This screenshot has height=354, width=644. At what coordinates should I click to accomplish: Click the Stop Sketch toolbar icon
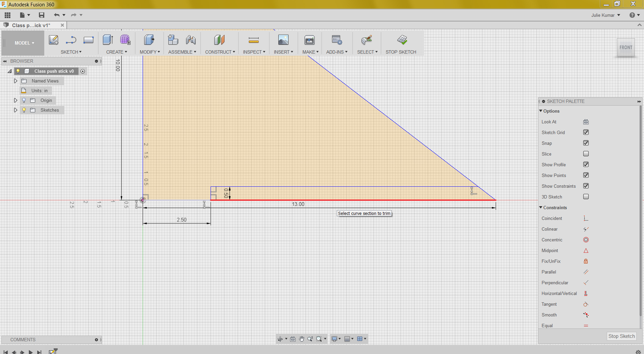(402, 40)
